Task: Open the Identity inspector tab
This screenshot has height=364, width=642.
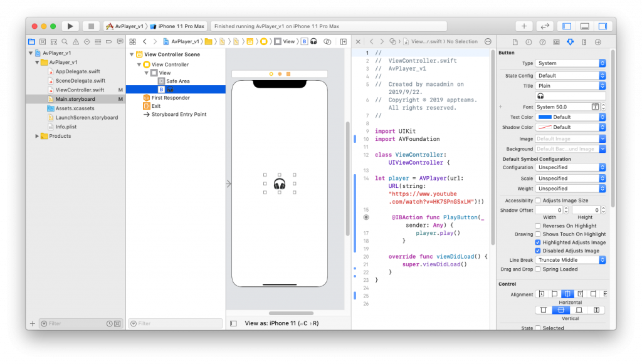Action: 556,42
